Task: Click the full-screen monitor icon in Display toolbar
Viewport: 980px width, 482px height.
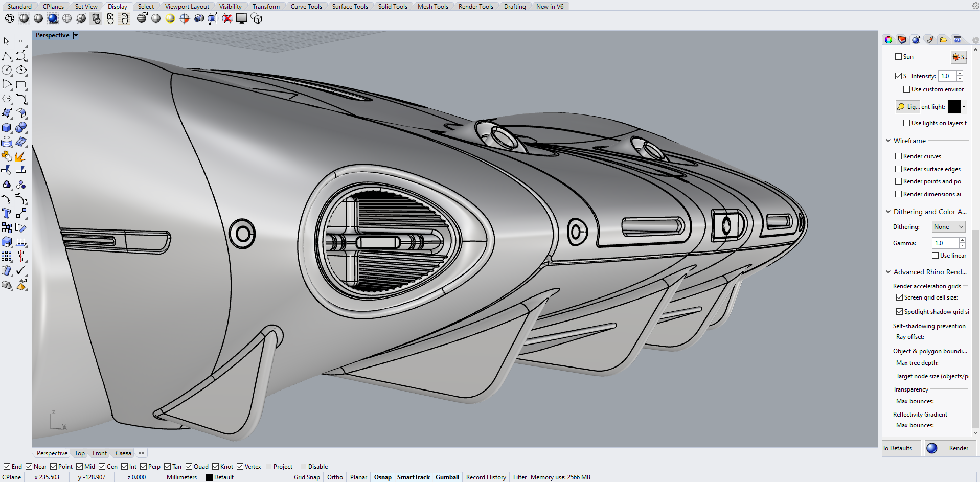Action: pyautogui.click(x=241, y=18)
